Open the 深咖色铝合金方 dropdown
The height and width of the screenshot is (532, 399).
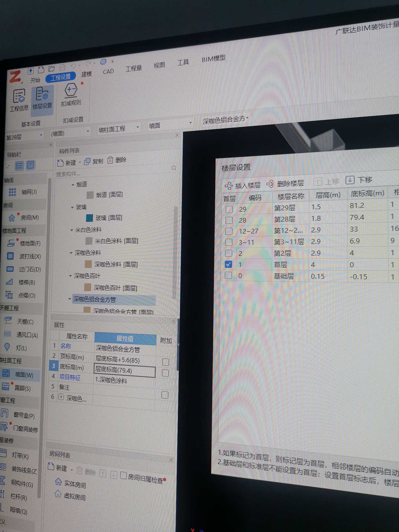247,117
